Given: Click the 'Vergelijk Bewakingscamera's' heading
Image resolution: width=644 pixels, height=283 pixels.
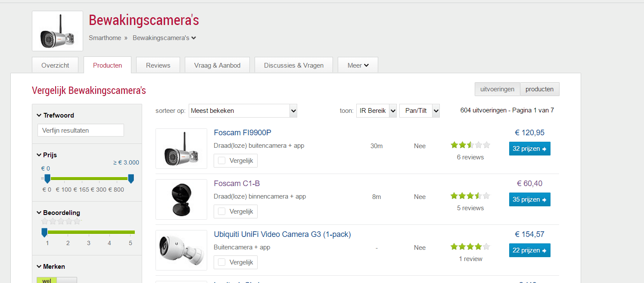Looking at the screenshot, I should 89,91.
